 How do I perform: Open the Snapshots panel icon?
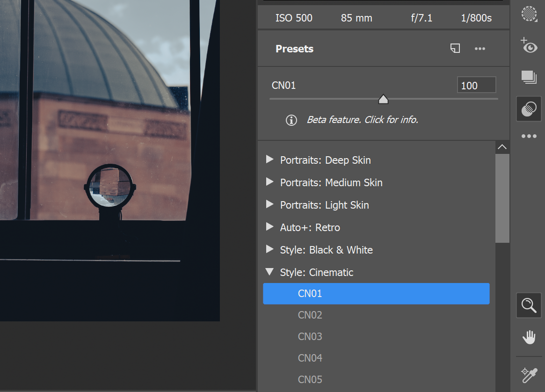[x=529, y=77]
